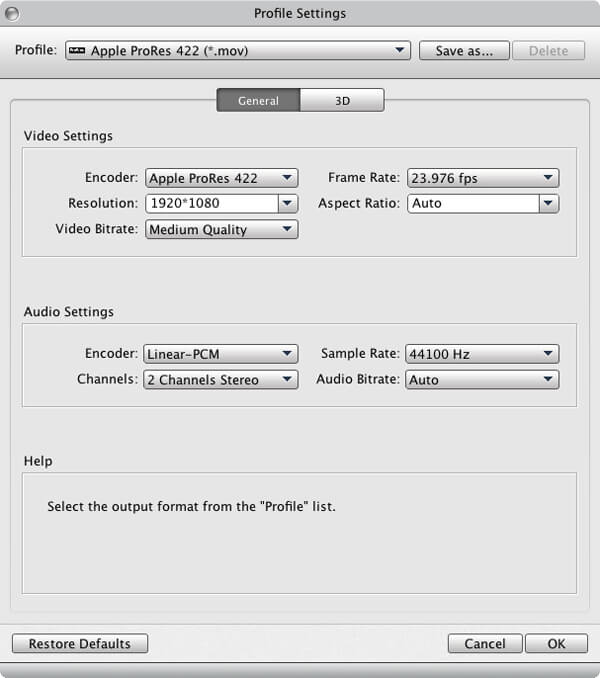The image size is (600, 678).
Task: Click the Resolution text field
Action: point(211,203)
